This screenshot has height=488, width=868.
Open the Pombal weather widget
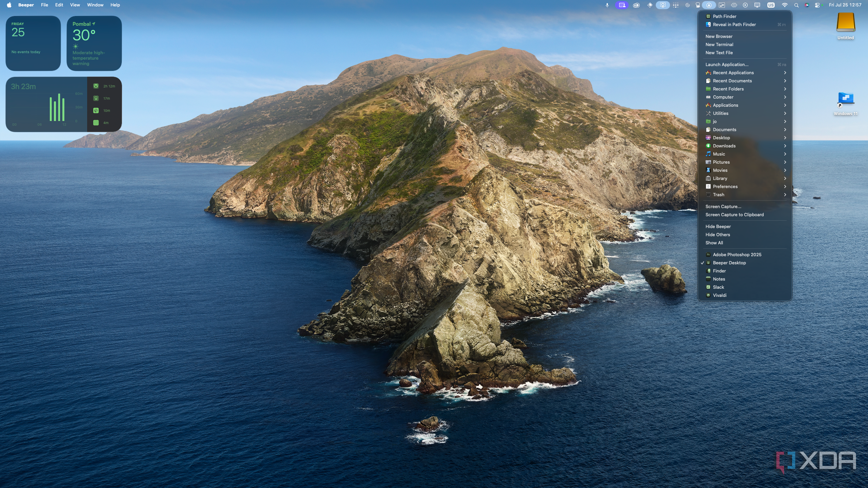pyautogui.click(x=94, y=43)
